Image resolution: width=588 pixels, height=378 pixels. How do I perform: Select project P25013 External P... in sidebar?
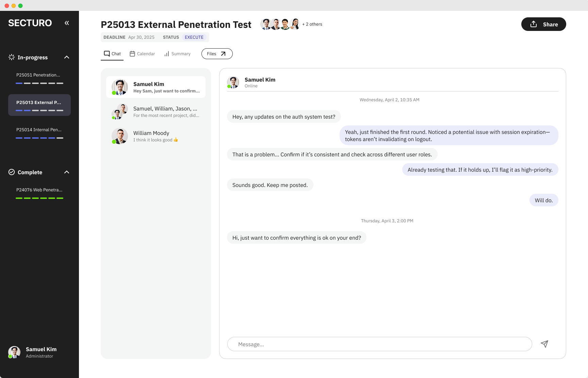[39, 105]
